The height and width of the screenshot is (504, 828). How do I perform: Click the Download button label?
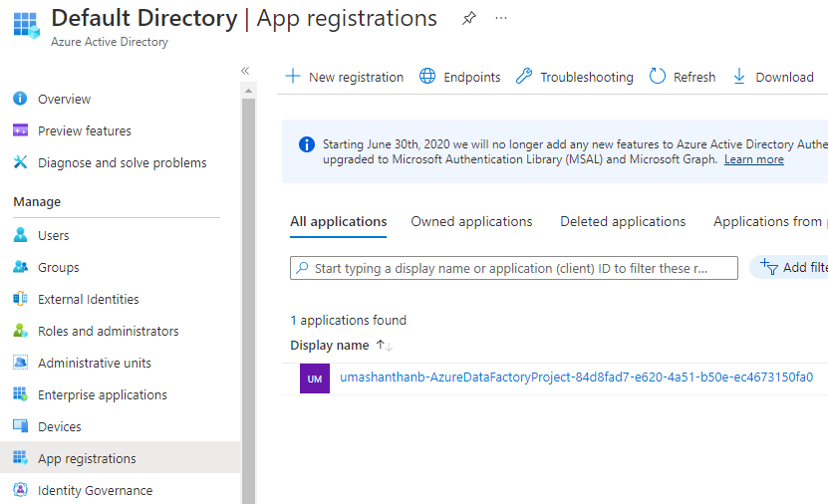pyautogui.click(x=784, y=77)
